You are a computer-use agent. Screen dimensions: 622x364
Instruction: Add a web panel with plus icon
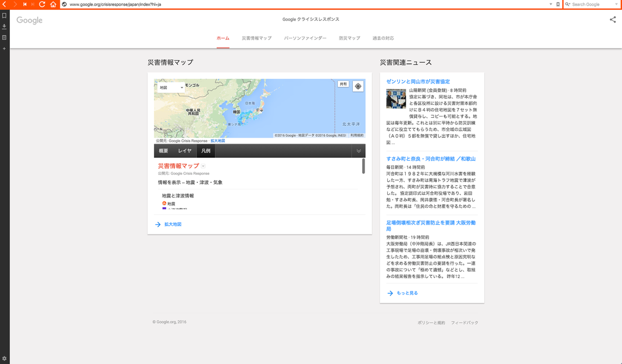5,48
